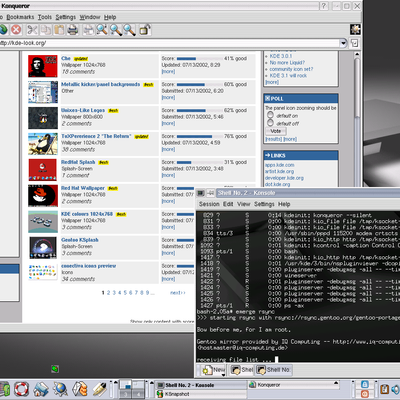Open the lifesaver Help icon on the panel

tap(21, 389)
